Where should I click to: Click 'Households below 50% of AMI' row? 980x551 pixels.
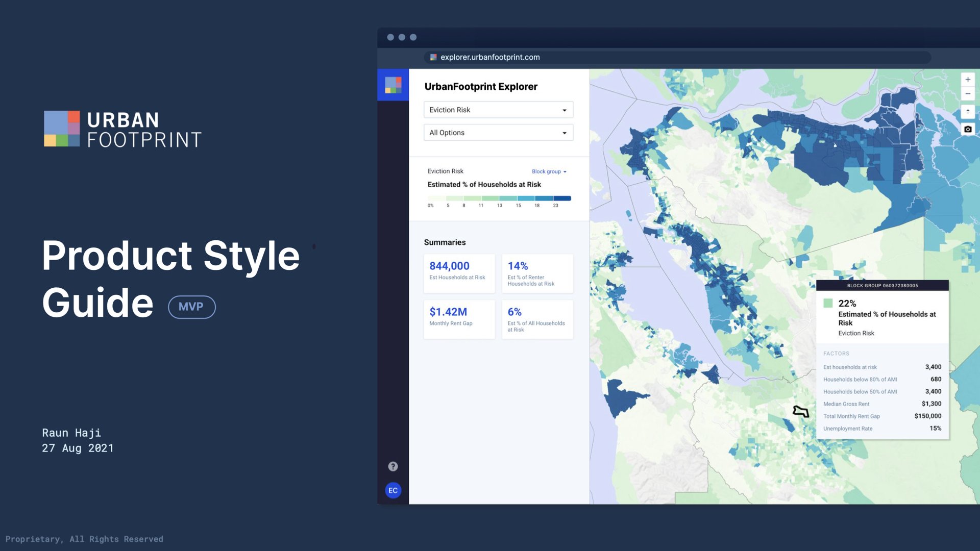(882, 391)
